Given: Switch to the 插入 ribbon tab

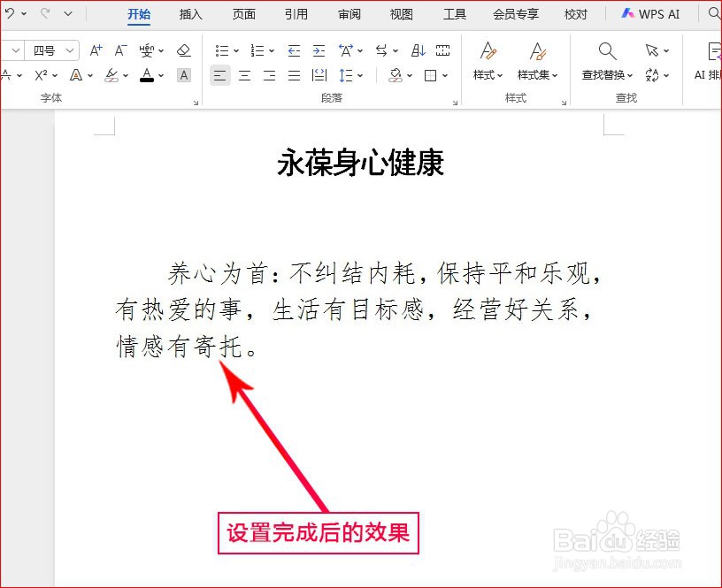Looking at the screenshot, I should pos(190,13).
